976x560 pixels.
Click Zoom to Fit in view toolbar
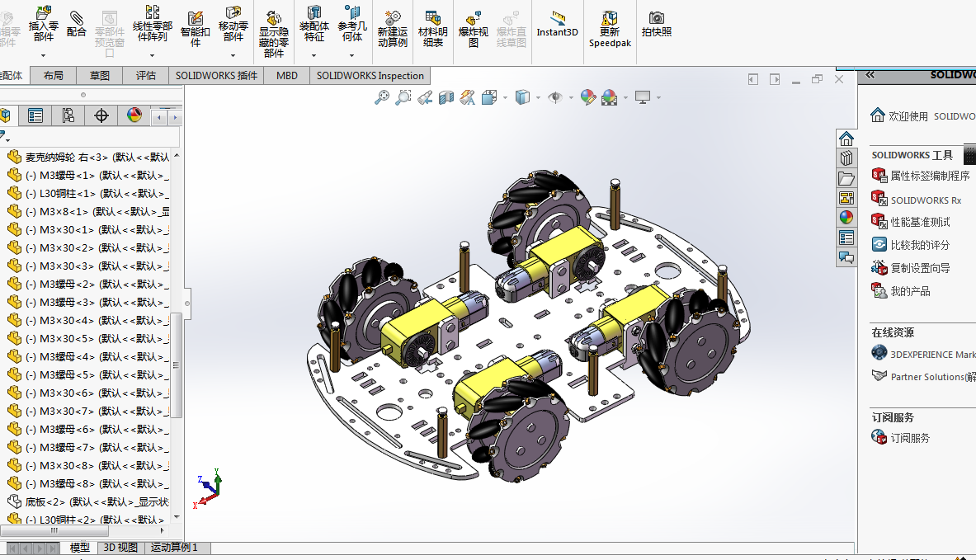[381, 97]
